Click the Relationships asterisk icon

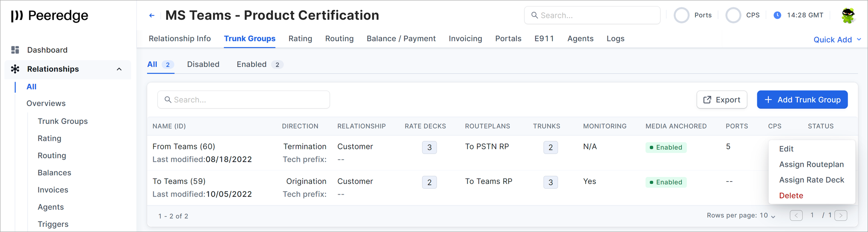click(15, 69)
